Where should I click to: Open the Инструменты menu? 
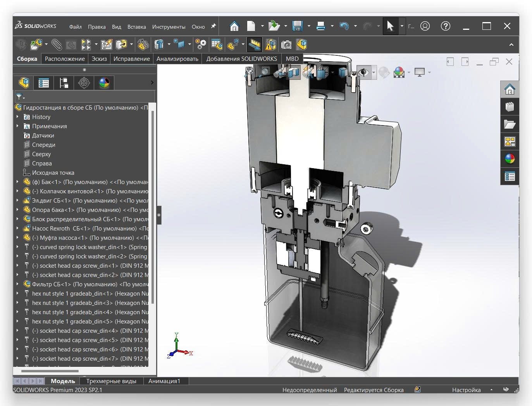pos(169,27)
